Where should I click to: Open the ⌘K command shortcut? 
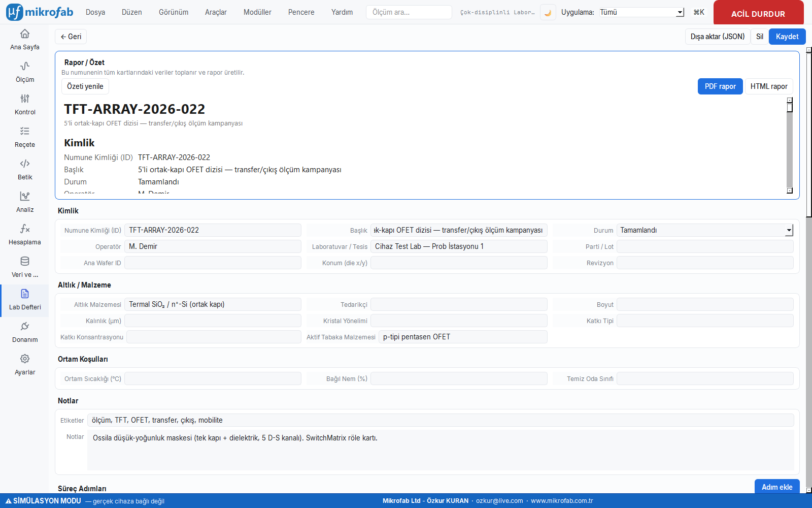[x=699, y=12]
